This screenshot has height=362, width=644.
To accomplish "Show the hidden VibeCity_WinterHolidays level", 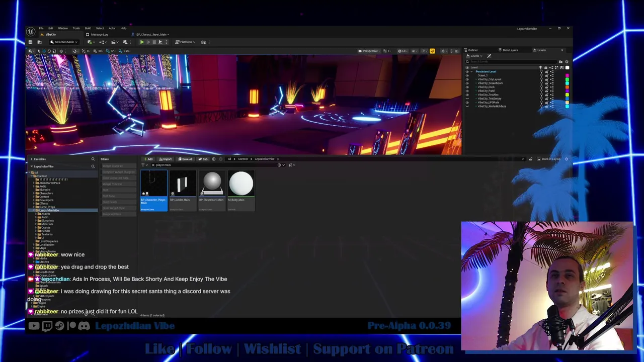I will click(467, 106).
